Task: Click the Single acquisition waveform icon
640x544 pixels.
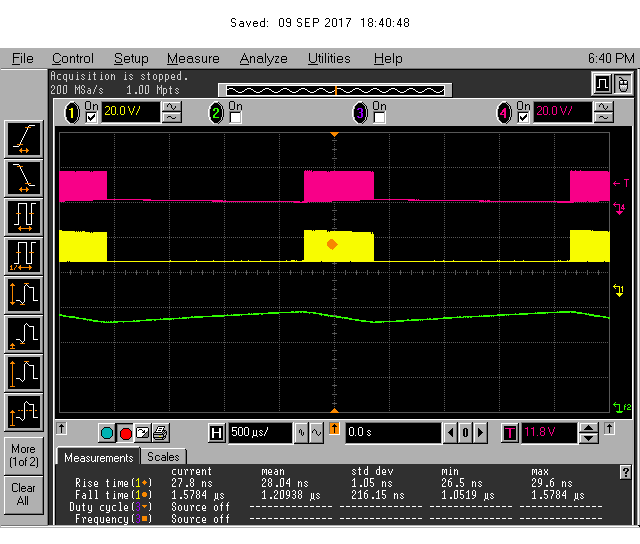Action: 142,433
